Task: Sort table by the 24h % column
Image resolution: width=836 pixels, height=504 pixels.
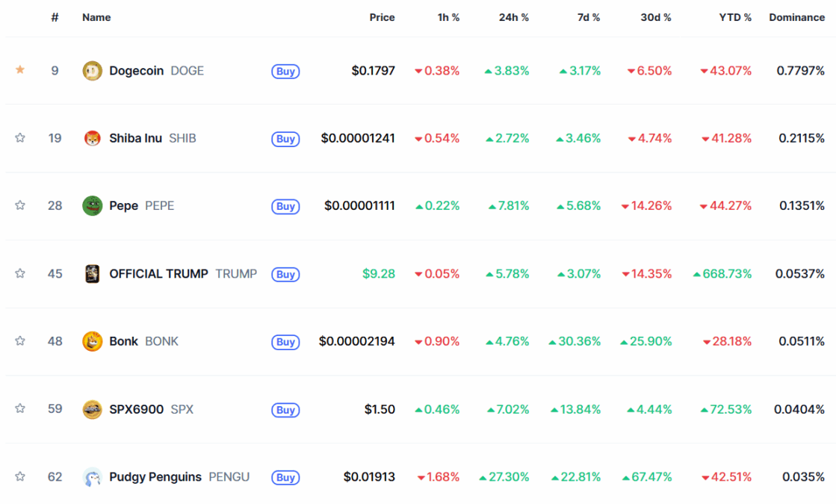Action: (x=513, y=18)
